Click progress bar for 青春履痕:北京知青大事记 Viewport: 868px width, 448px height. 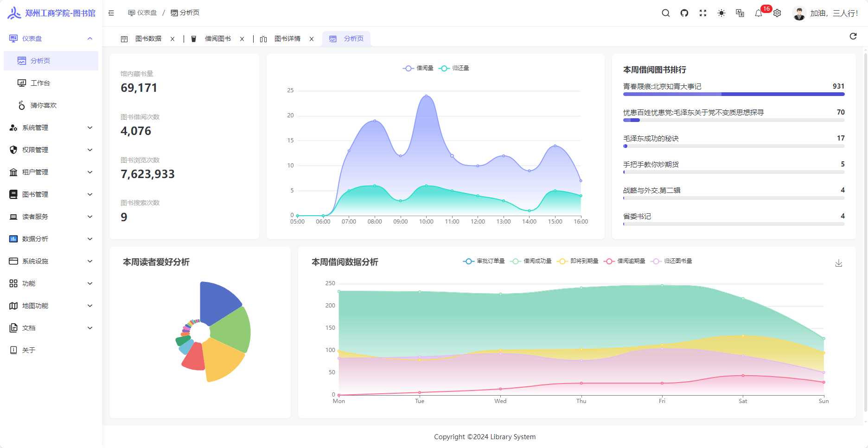pyautogui.click(x=734, y=94)
